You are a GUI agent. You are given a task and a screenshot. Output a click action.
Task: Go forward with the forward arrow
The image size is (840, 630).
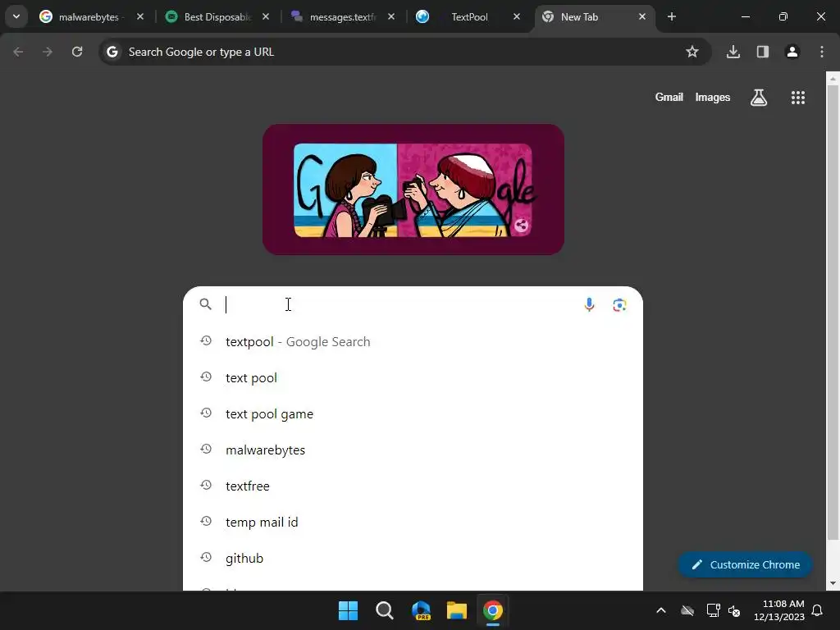point(48,52)
